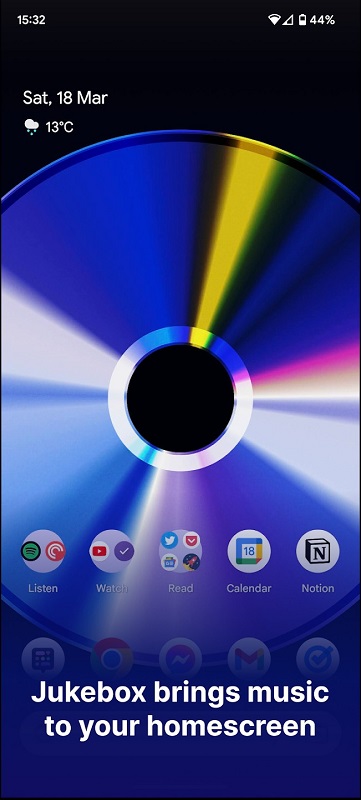Open the Tasks checkmark app in dock
The height and width of the screenshot is (800, 361).
tap(318, 660)
